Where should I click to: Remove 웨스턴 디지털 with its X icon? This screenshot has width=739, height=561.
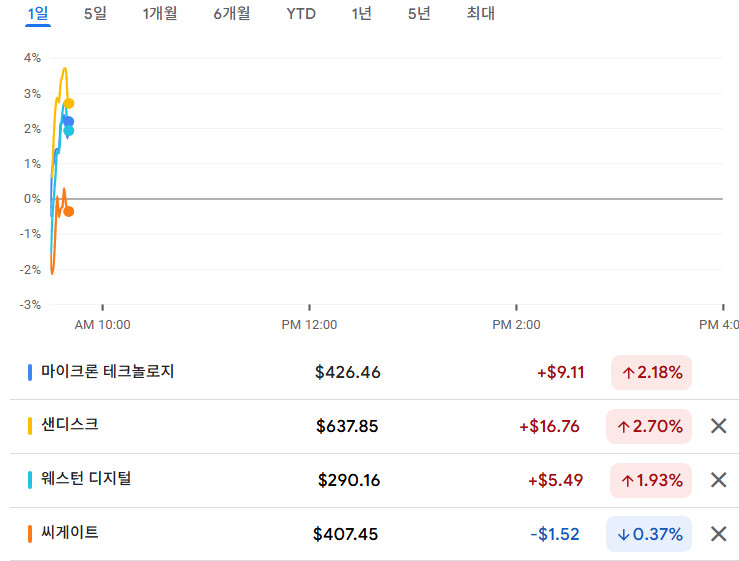(718, 480)
